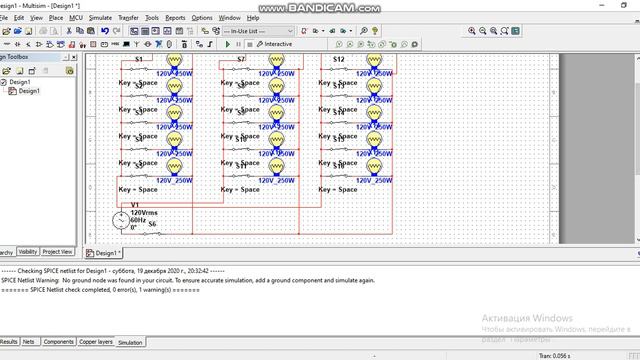Switch to the Visibility tab
The height and width of the screenshot is (360, 640).
tap(28, 252)
